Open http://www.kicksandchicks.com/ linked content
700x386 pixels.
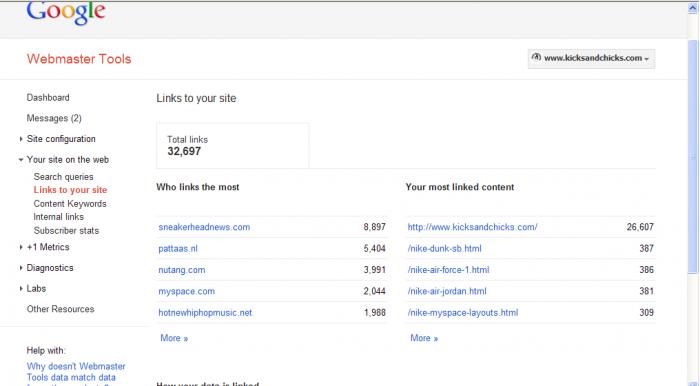click(472, 227)
